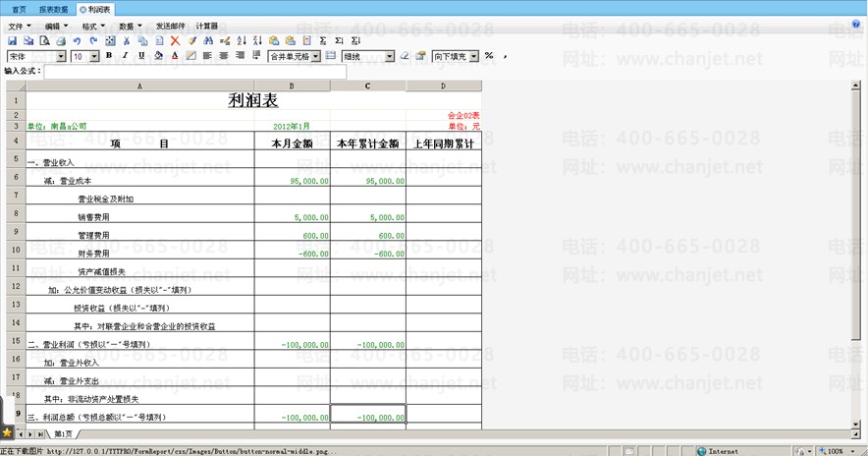Click the Undo arrow icon

78,41
